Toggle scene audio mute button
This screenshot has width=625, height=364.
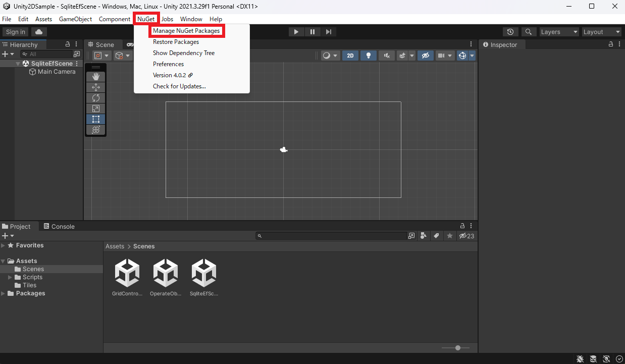(x=387, y=56)
